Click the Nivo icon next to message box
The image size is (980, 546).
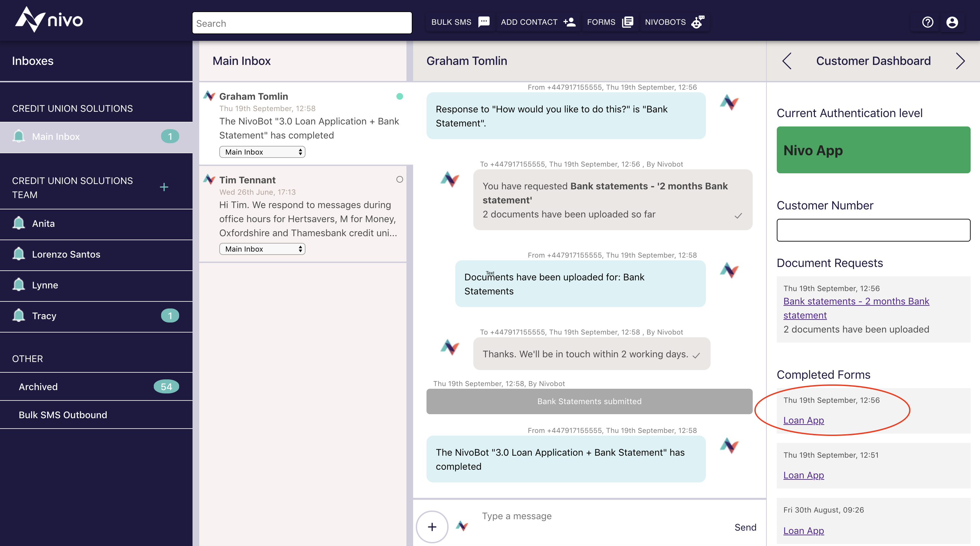[x=462, y=526]
